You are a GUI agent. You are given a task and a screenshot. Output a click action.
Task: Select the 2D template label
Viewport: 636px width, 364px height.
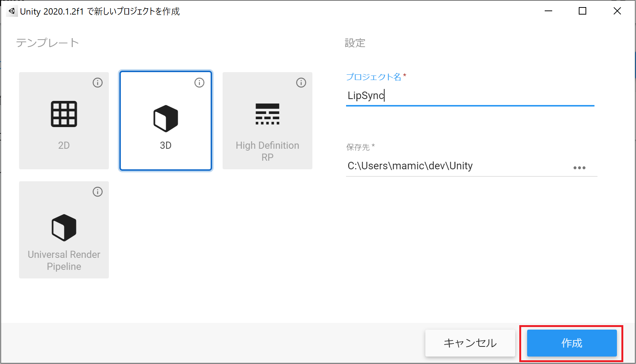[64, 145]
